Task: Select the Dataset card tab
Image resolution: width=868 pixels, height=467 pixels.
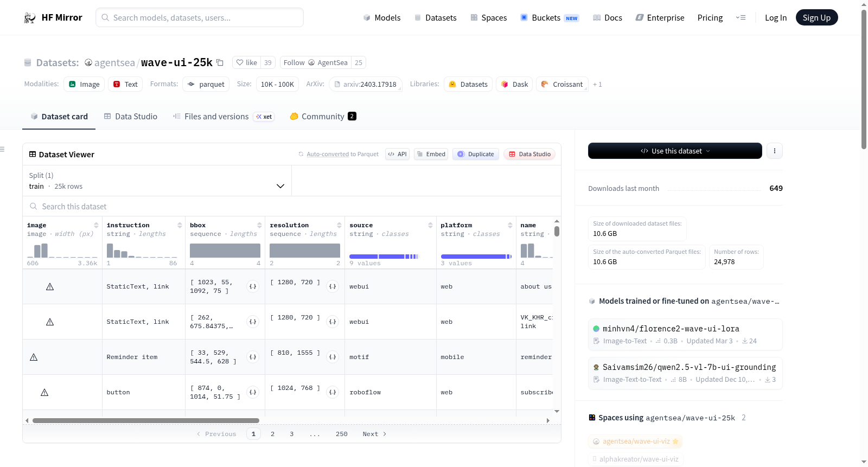Action: click(59, 116)
